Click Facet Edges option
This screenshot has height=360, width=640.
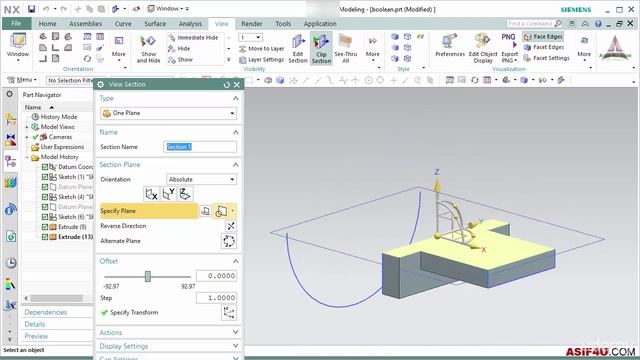[x=543, y=47]
